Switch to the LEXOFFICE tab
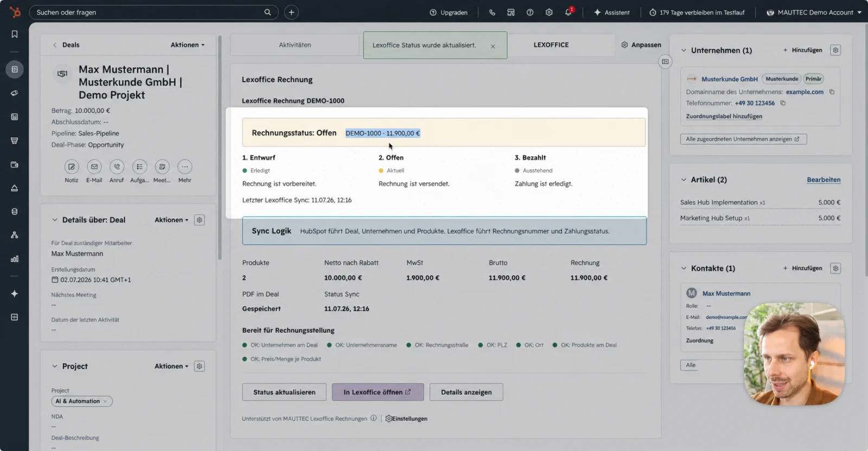This screenshot has width=868, height=451. [x=551, y=45]
